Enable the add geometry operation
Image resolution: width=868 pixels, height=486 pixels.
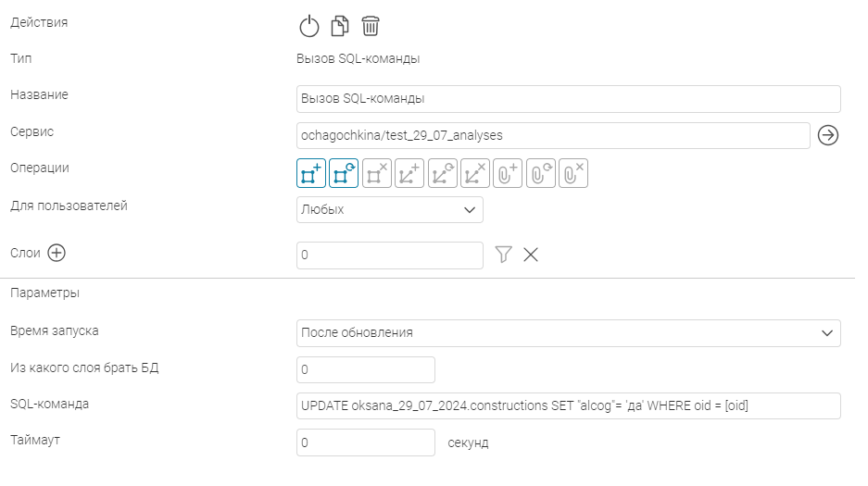coord(409,173)
